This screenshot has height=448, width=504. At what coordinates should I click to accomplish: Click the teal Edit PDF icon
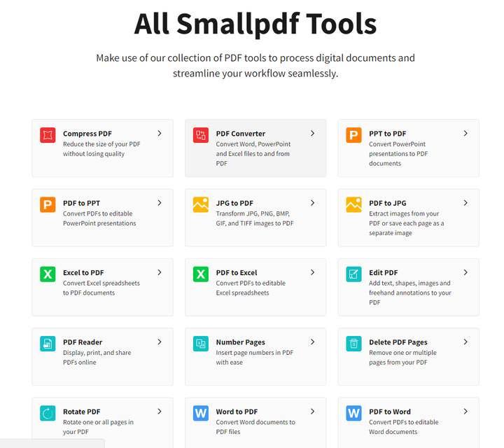[x=353, y=274]
